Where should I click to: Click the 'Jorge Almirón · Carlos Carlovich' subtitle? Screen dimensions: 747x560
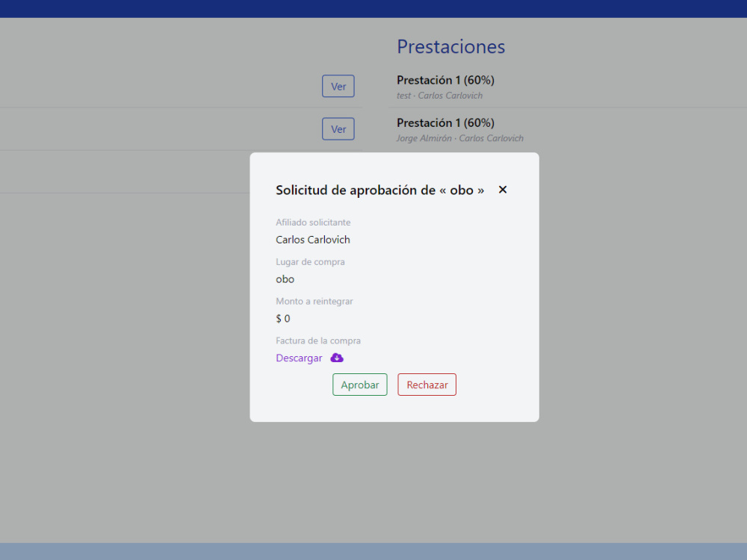(x=459, y=138)
